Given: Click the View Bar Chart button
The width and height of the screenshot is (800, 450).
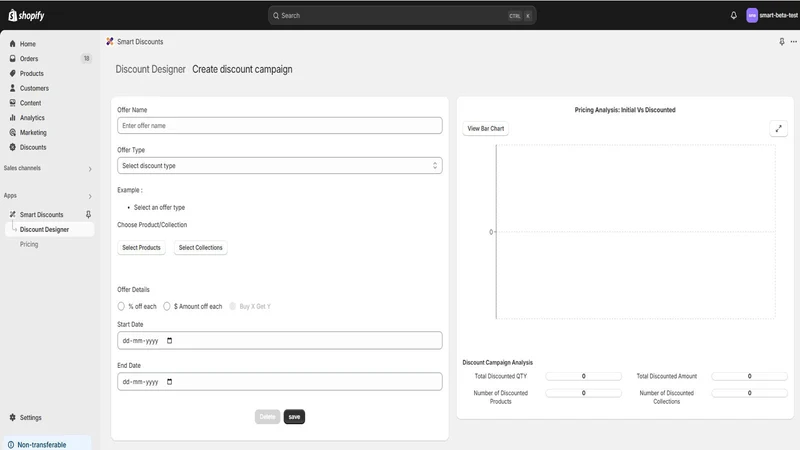Looking at the screenshot, I should pyautogui.click(x=486, y=129).
